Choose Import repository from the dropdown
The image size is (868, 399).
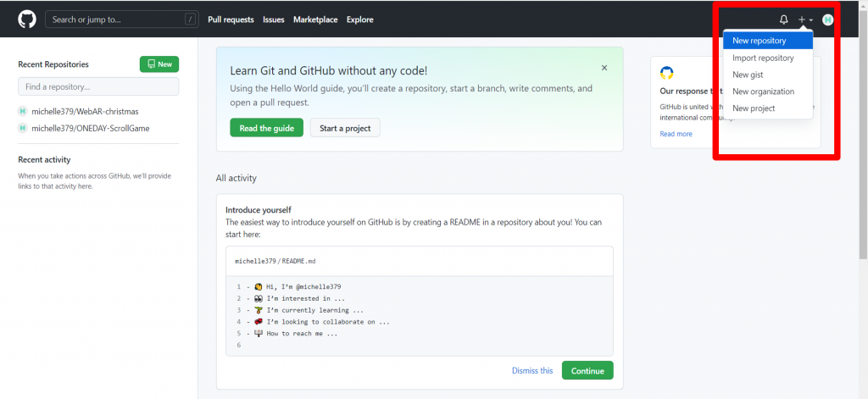tap(768, 58)
